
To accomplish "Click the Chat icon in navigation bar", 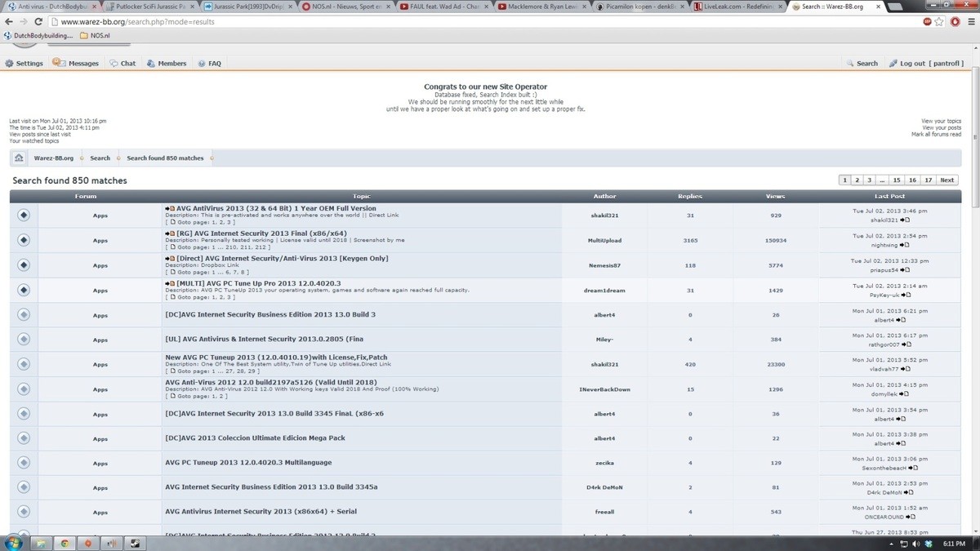I will pos(114,63).
